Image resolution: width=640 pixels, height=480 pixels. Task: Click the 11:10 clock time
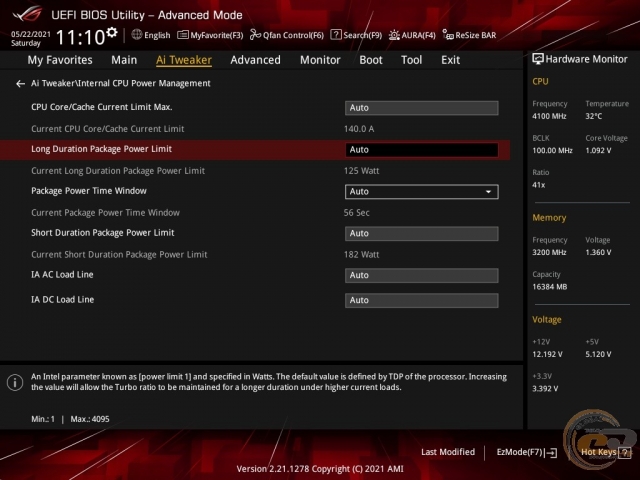pos(80,38)
